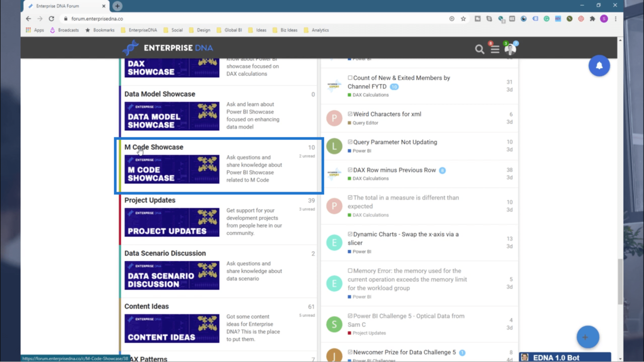Open avatar P on Weird Characters topic

(x=334, y=118)
